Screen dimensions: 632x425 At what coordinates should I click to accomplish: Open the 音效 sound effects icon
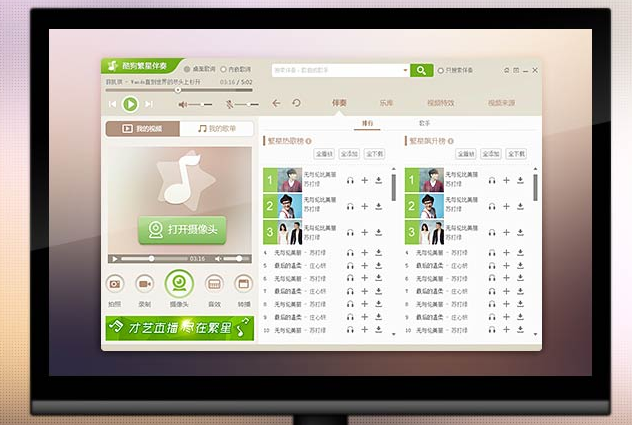click(213, 284)
